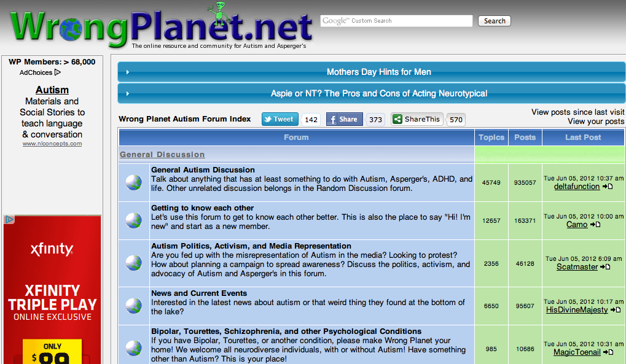The width and height of the screenshot is (626, 364).
Task: Expand the Mothers Day Hints for Men banner
Action: click(x=127, y=72)
